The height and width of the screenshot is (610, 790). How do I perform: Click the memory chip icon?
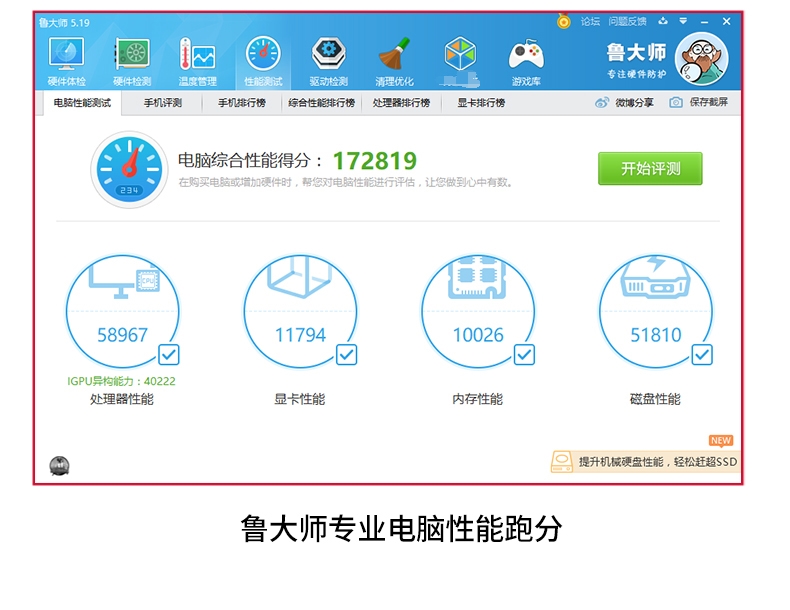click(477, 278)
